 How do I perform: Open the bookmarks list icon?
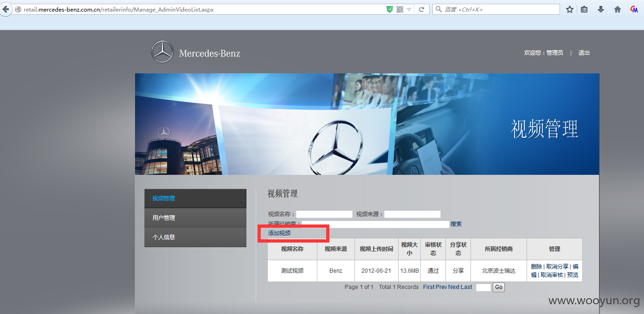585,9
